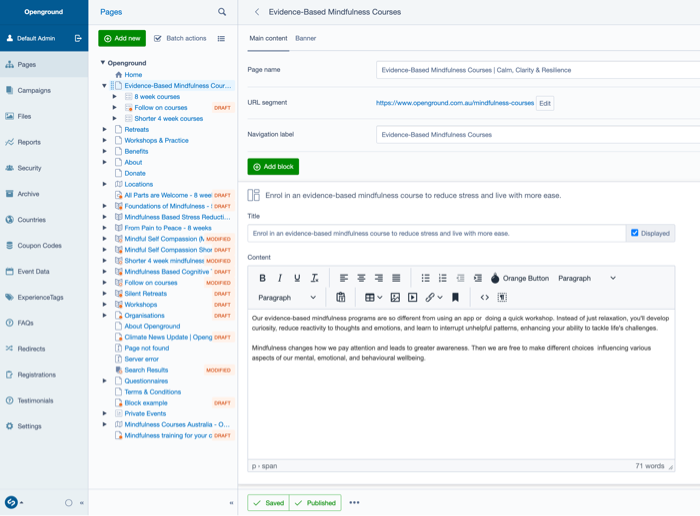Collapse the Evidence-Based Mindfulness Courses node
This screenshot has height=516, width=700.
coord(104,85)
